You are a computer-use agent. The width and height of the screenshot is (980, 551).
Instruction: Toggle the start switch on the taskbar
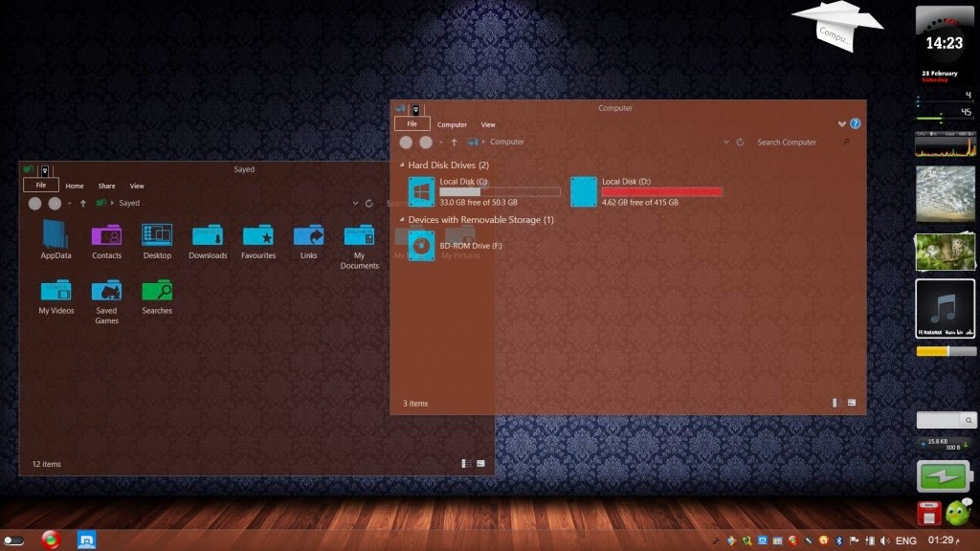[x=13, y=540]
